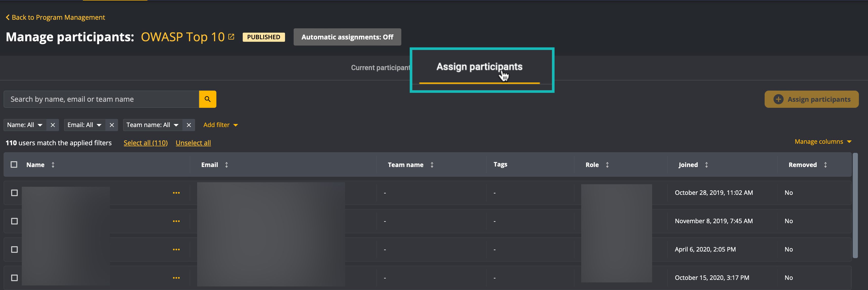Click Select all (110) link
Screen dimensions: 868x290
(x=146, y=143)
